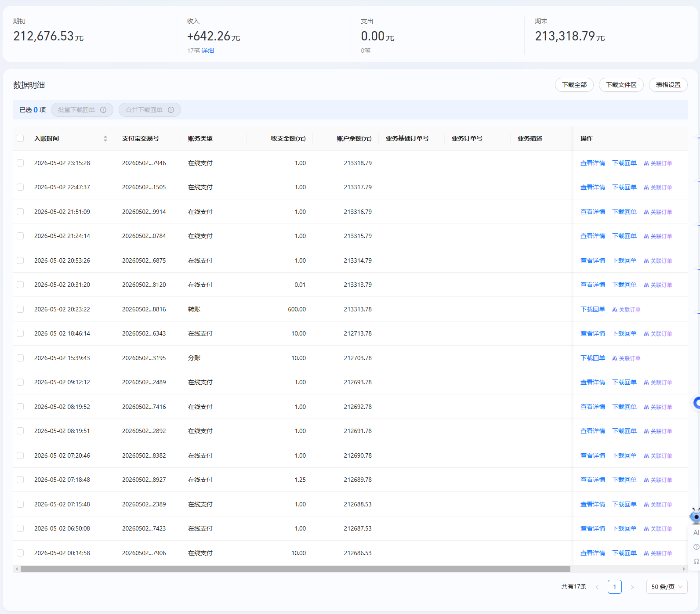Click info icon beside 合并下载回单
Viewport: 700px width, 614px height.
click(x=171, y=110)
